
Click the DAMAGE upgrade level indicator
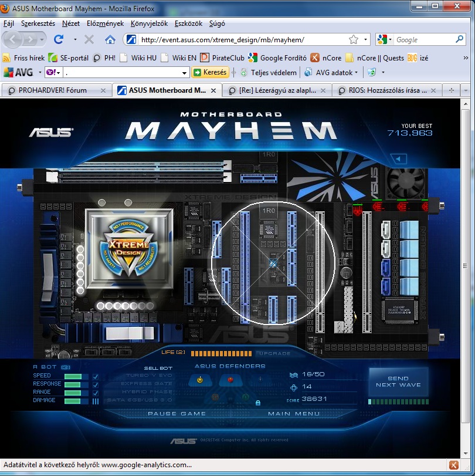tap(96, 401)
